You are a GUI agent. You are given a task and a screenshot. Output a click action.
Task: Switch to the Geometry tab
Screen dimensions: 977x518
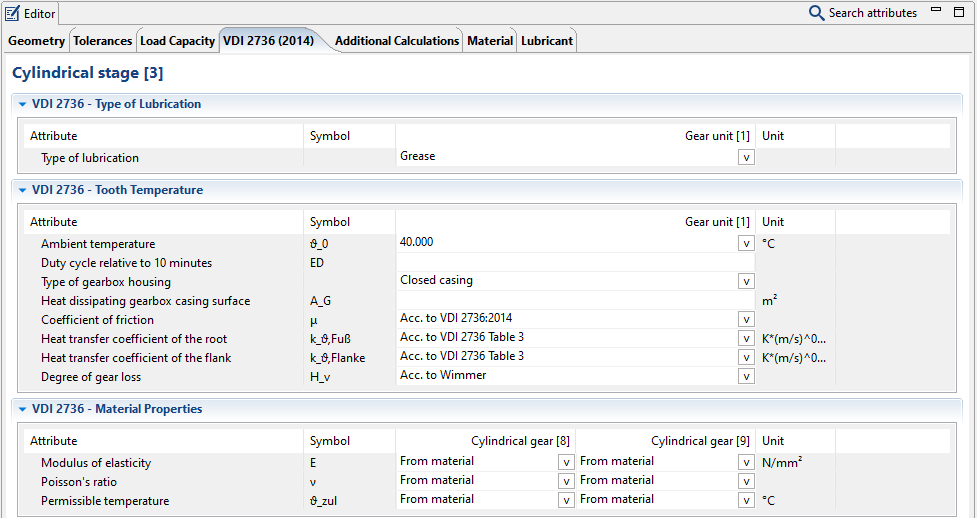click(37, 41)
